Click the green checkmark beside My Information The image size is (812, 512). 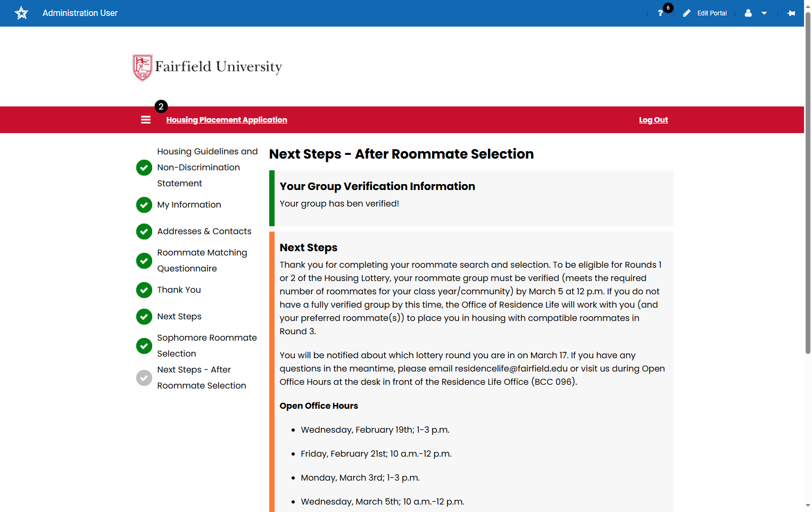(144, 205)
